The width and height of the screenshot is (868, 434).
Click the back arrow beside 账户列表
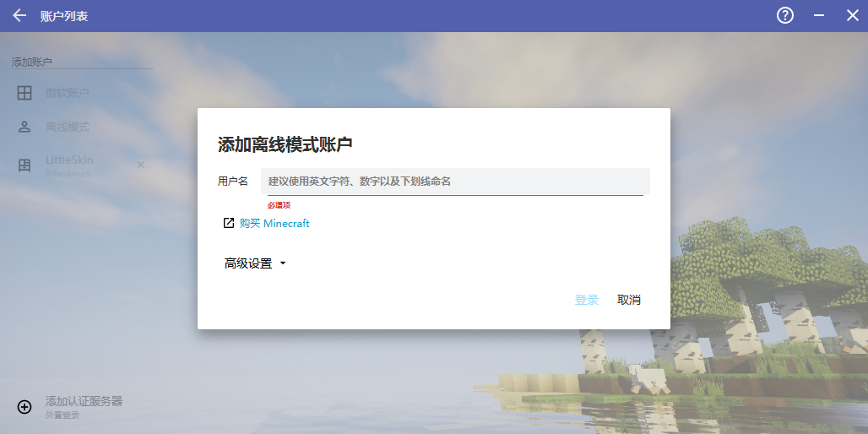coord(19,16)
